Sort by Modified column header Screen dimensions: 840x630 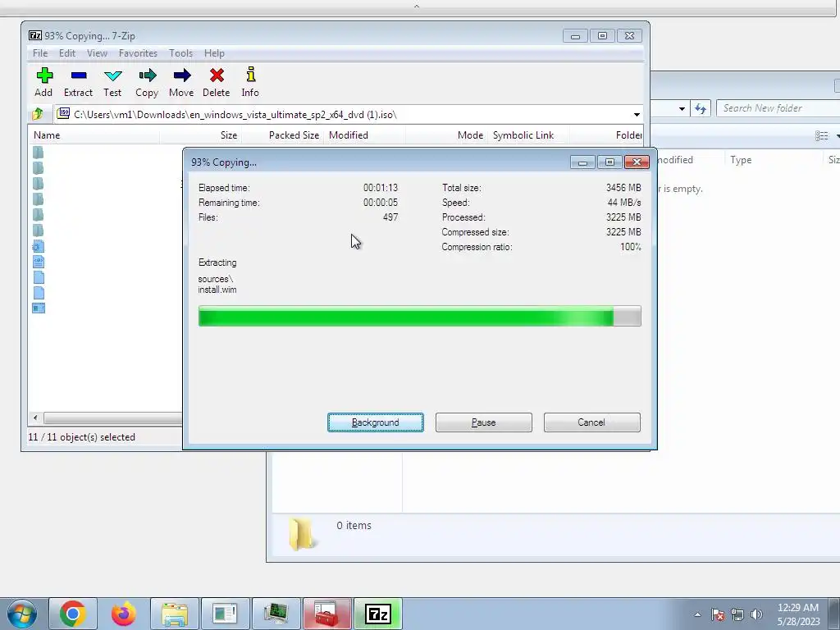pyautogui.click(x=364, y=135)
